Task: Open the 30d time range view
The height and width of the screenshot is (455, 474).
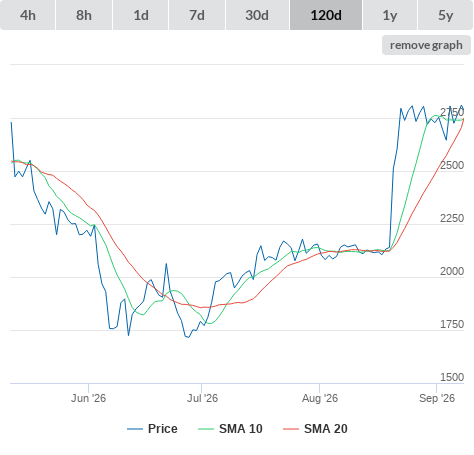Action: click(x=257, y=15)
